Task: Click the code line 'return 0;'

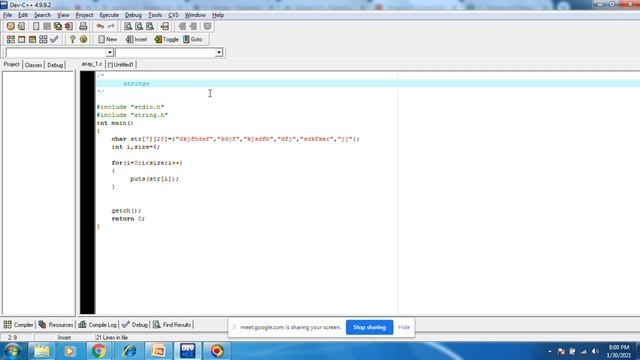Action: click(x=128, y=219)
